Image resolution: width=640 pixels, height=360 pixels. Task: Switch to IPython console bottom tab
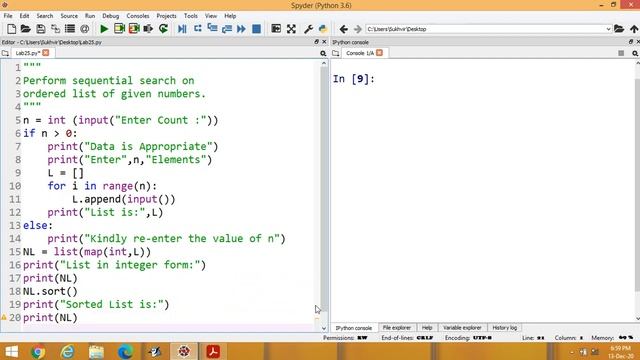point(354,328)
